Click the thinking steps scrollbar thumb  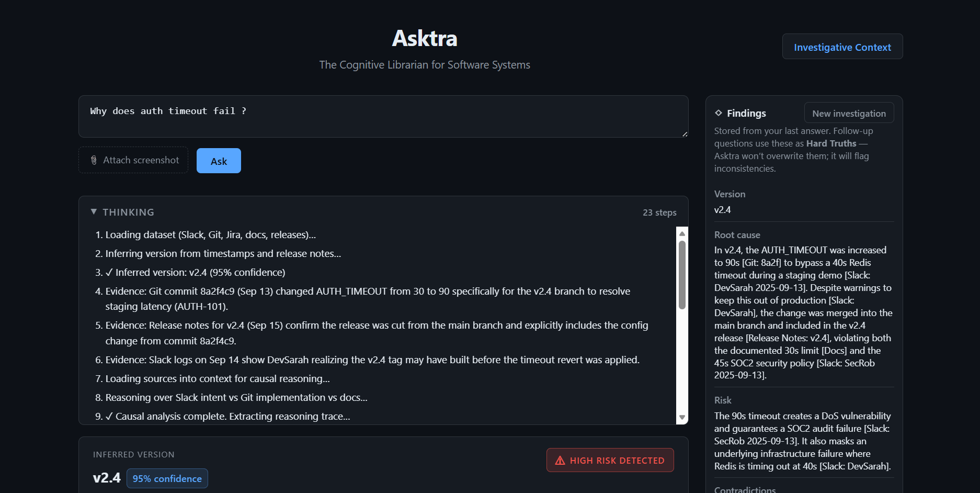[682, 275]
